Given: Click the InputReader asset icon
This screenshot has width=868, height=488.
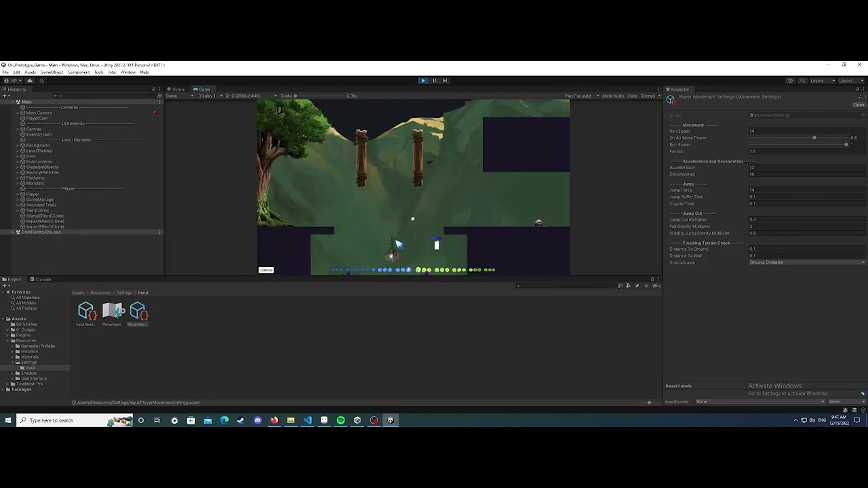Looking at the screenshot, I should pos(86,311).
